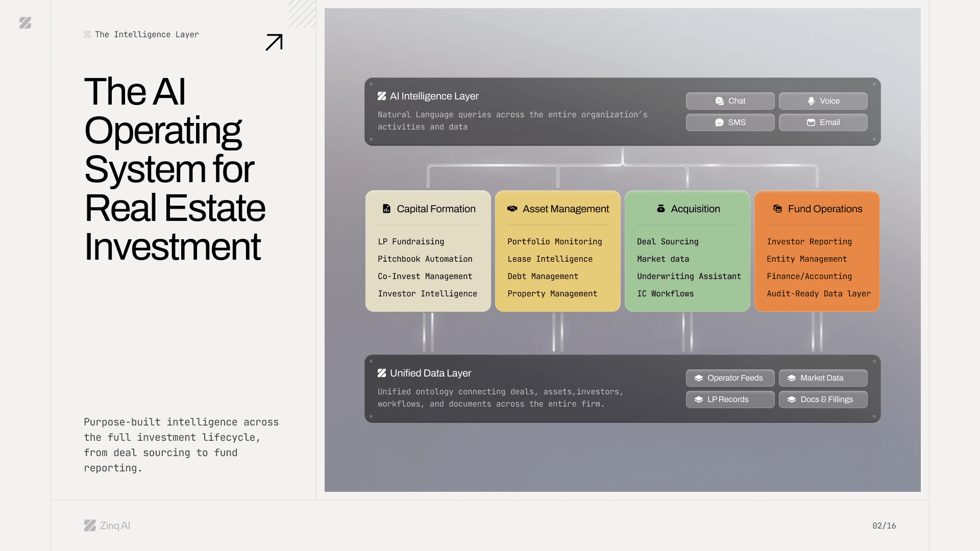Click Underwriting Assistant text
The height and width of the screenshot is (551, 980).
(x=689, y=277)
